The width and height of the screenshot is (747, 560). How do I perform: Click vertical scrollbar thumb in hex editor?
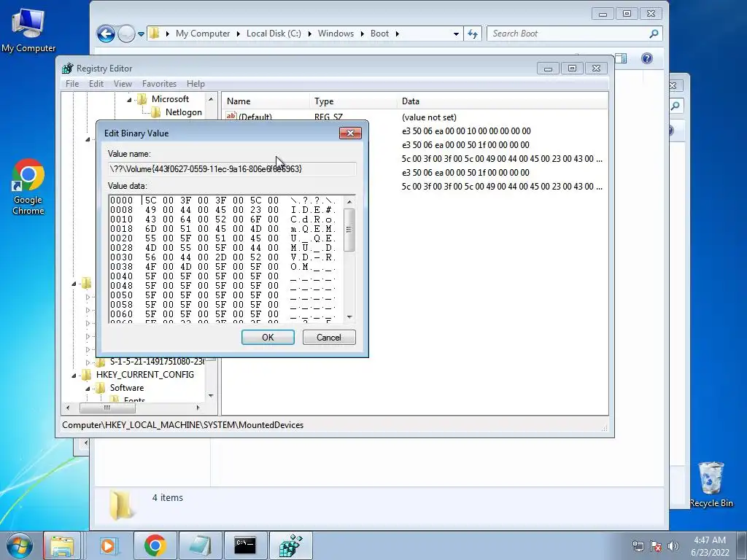[x=349, y=230]
